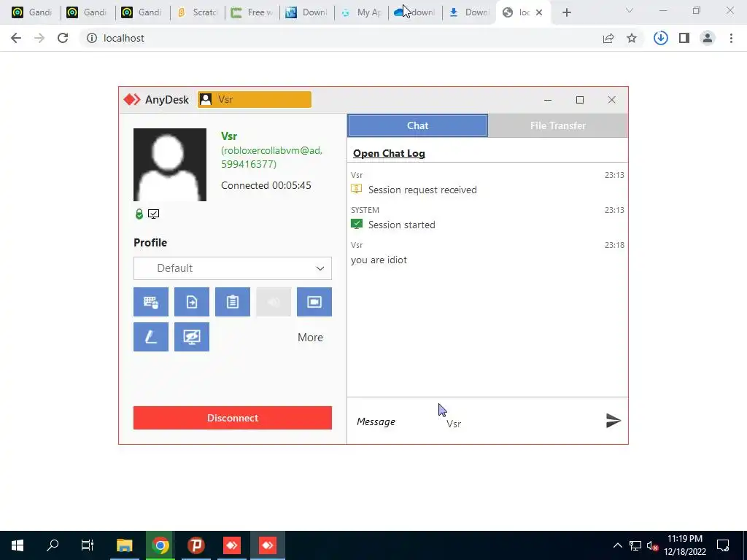Click the active AnyDesk taskbar icon
Screen dimensions: 747x560
coord(268,545)
